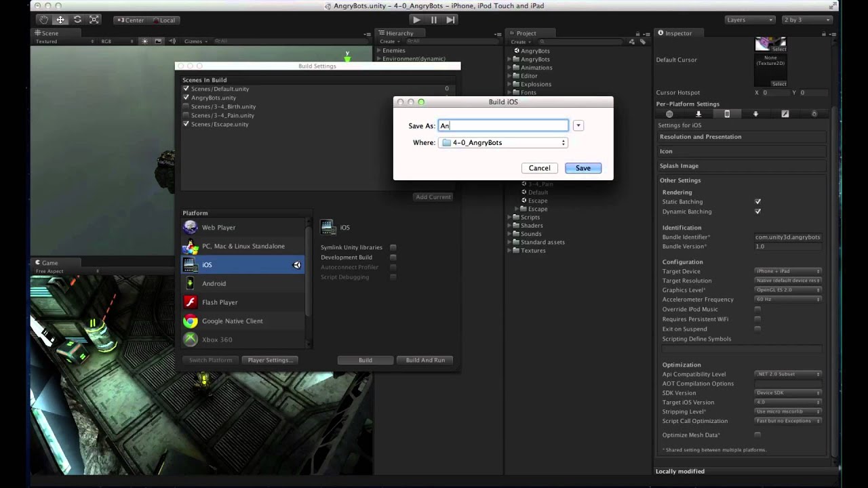Image resolution: width=868 pixels, height=488 pixels.
Task: Open the Layers dropdown
Action: tap(749, 20)
